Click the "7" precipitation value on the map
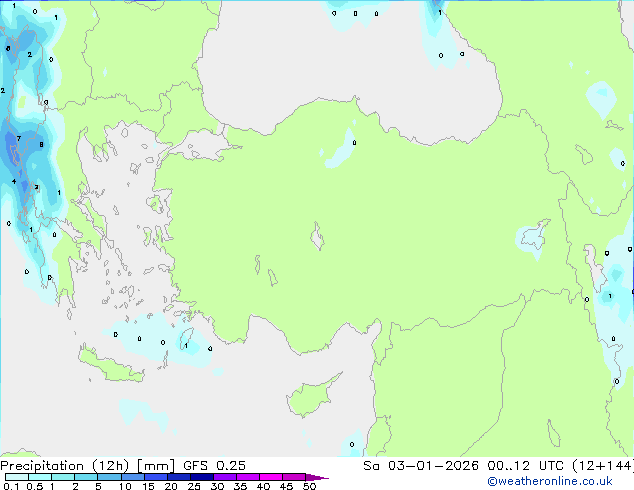 click(19, 139)
